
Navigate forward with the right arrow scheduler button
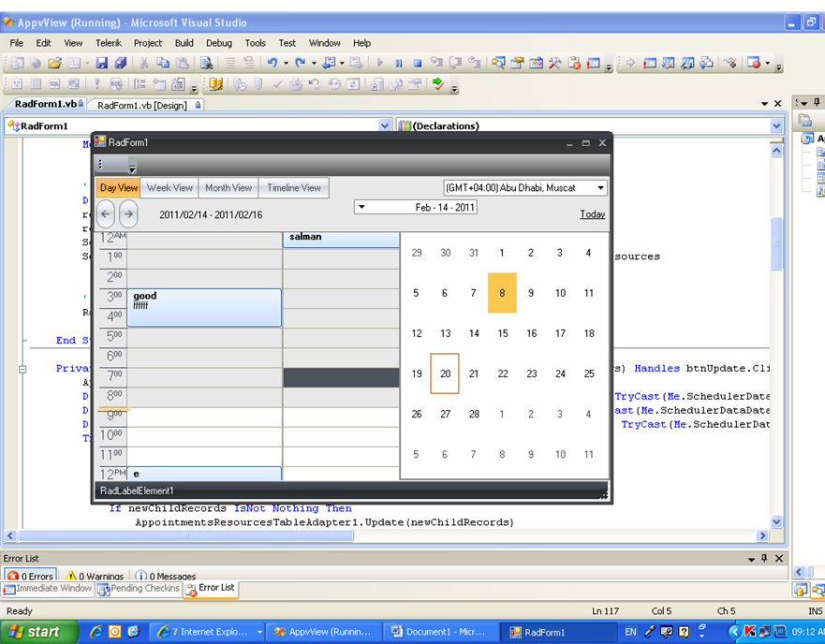128,214
